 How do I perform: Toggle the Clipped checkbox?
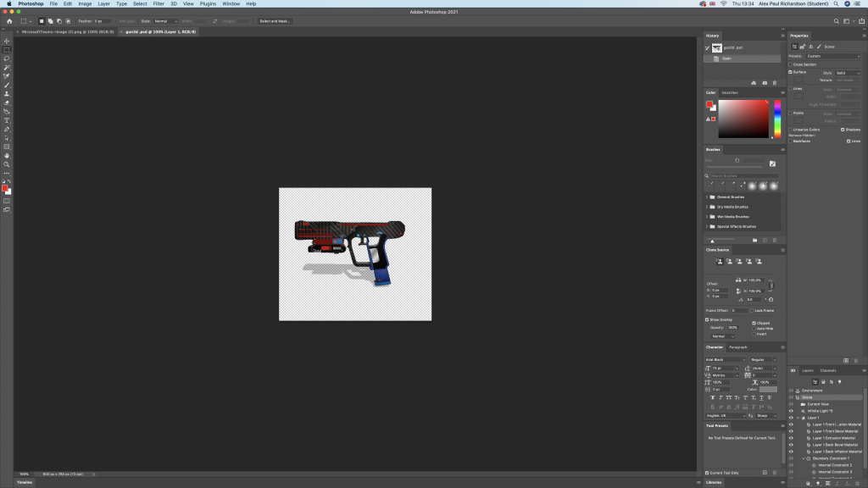(754, 323)
